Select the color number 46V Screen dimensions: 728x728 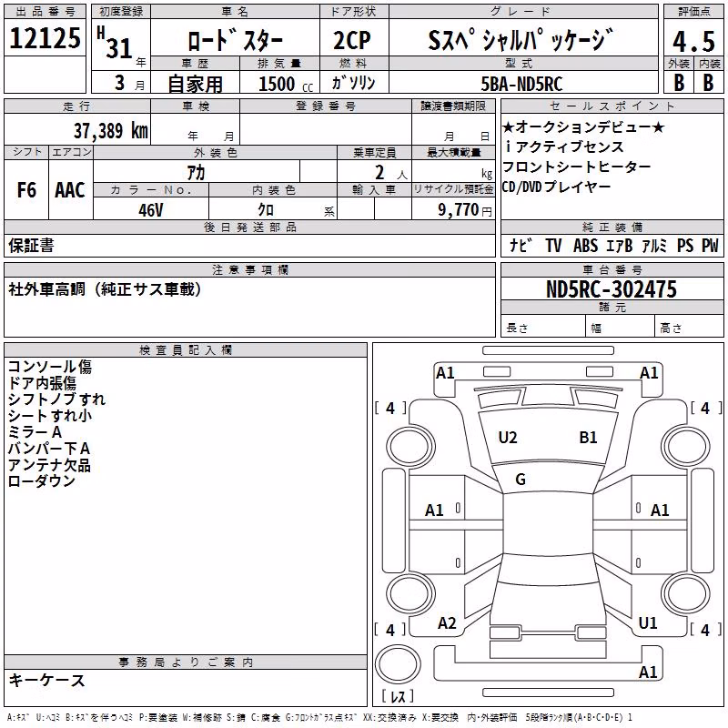click(151, 210)
